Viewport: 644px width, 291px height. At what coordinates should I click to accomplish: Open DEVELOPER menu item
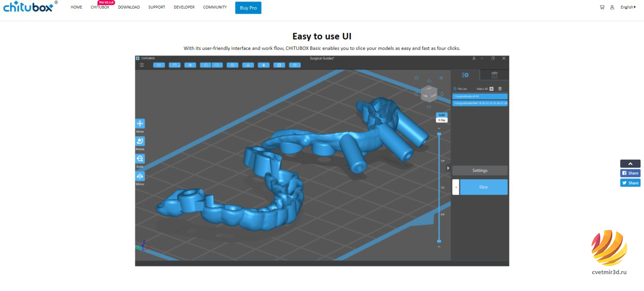[184, 7]
